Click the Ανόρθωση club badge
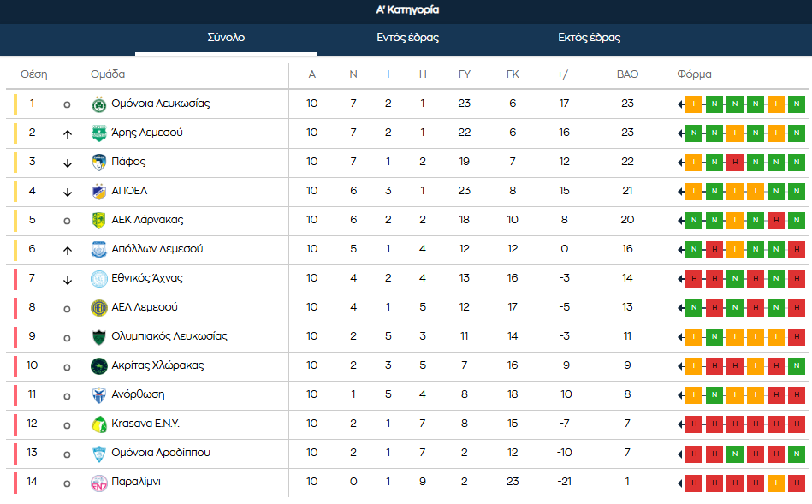 (x=98, y=395)
